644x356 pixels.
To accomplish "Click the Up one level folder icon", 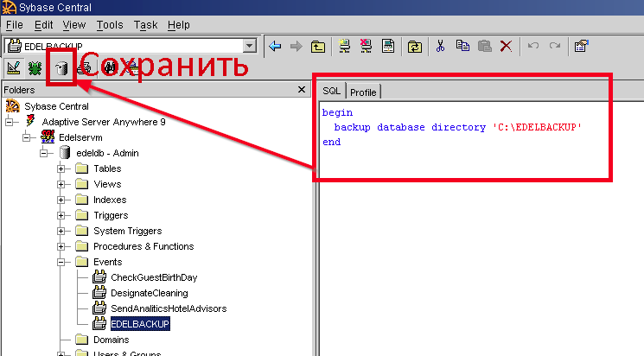I will click(x=318, y=46).
